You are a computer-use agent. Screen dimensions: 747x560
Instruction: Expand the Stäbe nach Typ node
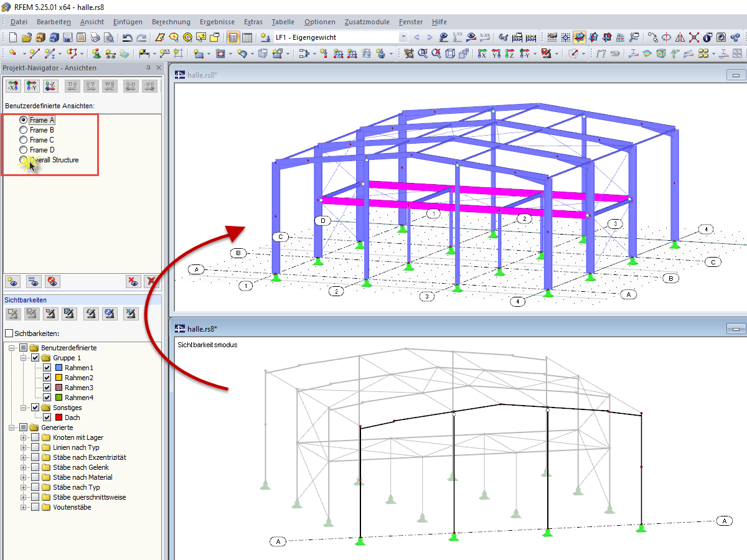[24, 487]
